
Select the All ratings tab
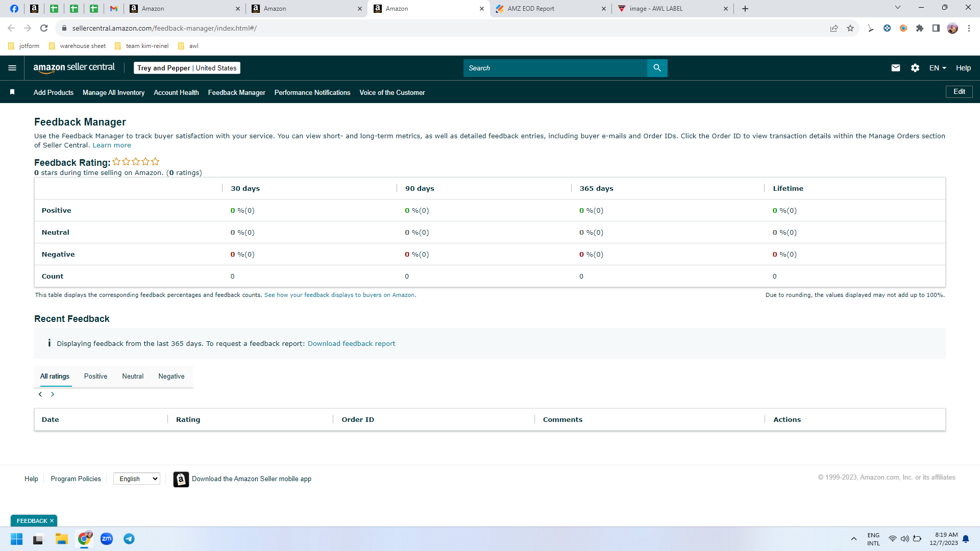point(55,377)
